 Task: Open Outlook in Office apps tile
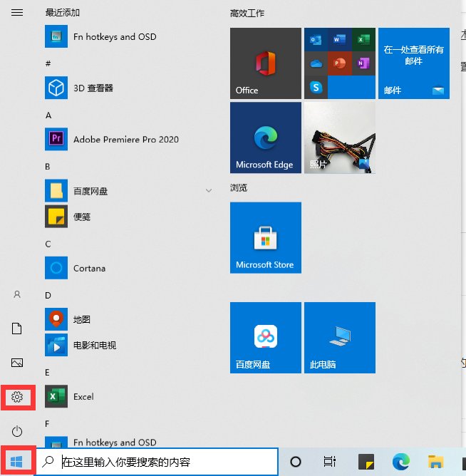point(316,39)
